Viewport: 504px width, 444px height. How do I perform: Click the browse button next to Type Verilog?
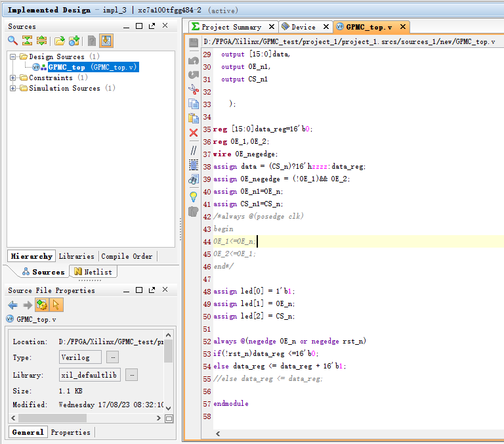tap(112, 357)
